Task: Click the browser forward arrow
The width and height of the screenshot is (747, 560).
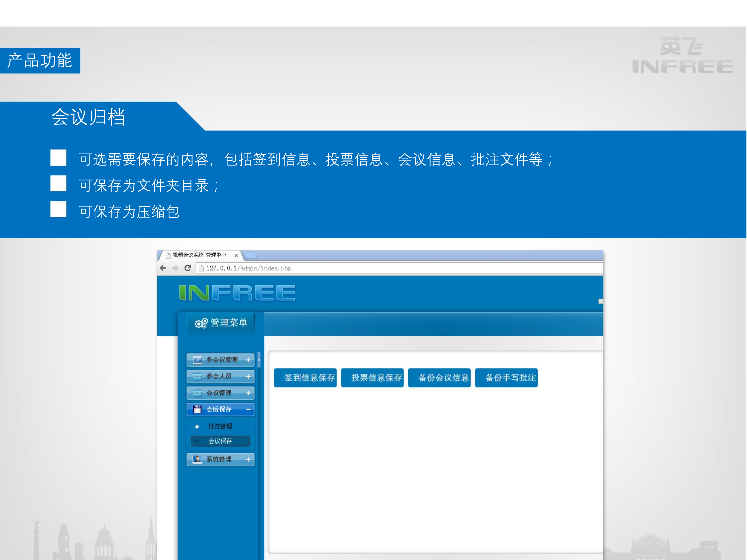Action: pyautogui.click(x=175, y=268)
